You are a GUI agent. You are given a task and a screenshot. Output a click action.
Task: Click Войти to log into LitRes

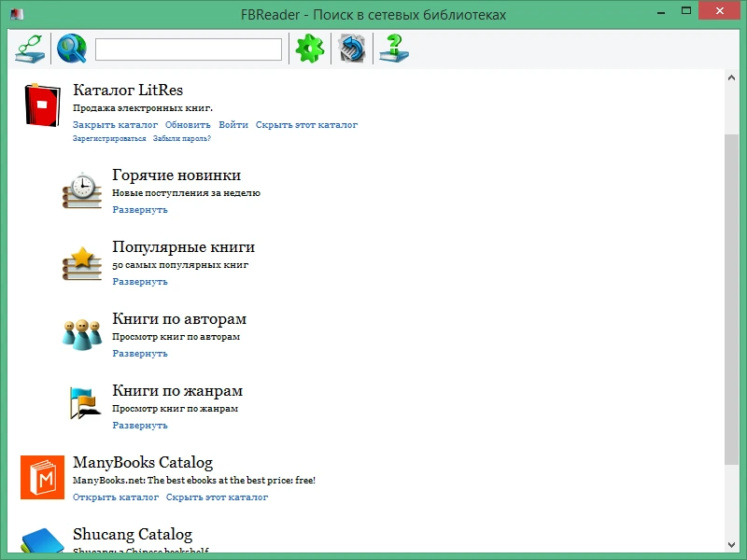(x=233, y=125)
